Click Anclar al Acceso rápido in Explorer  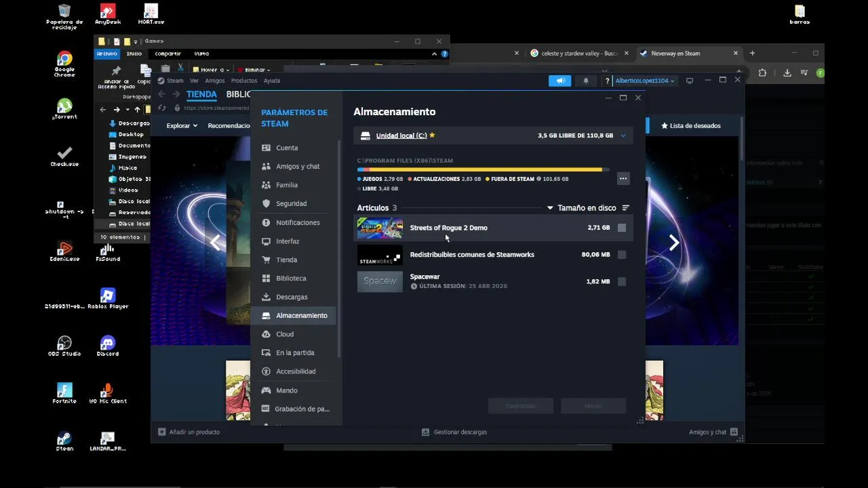[116, 78]
